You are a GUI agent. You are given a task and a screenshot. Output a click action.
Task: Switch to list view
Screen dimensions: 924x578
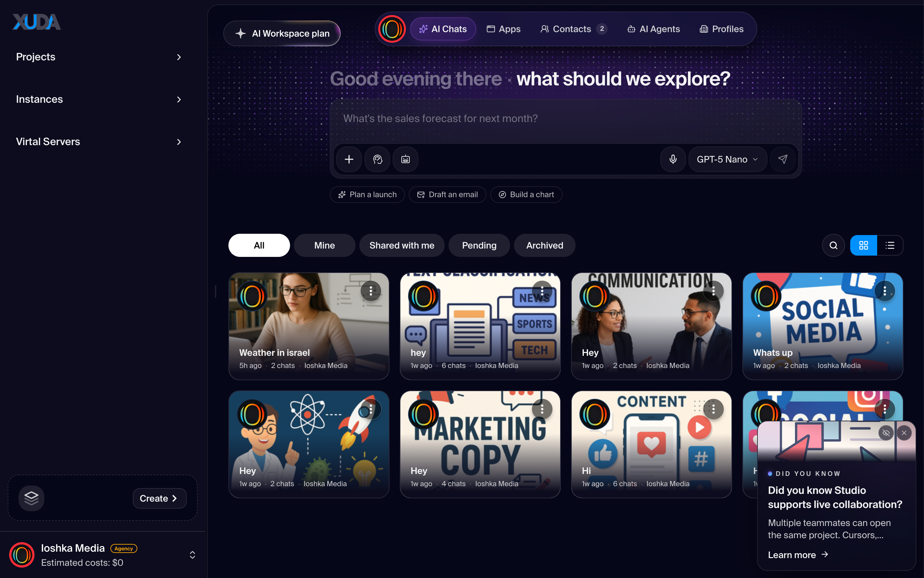[x=890, y=245]
